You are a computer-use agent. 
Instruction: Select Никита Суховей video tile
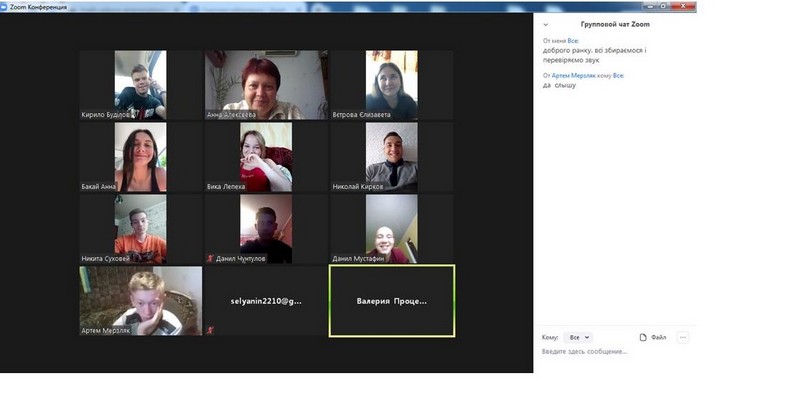(140, 229)
